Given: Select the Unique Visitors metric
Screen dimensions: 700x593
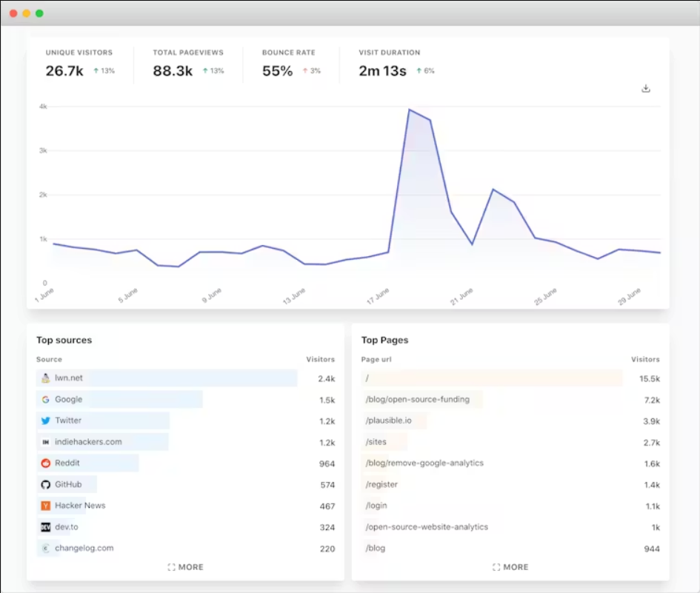Looking at the screenshot, I should 79,64.
